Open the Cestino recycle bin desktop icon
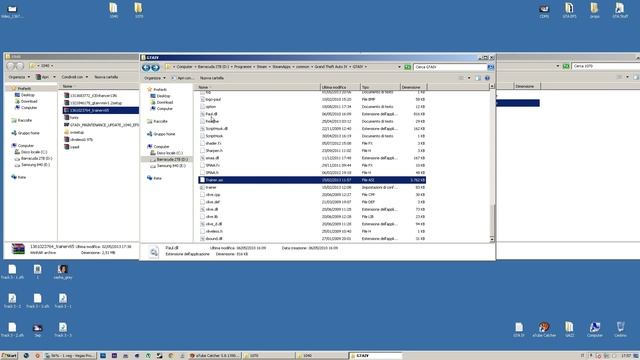Screen dimensions: 640x360 click(x=620, y=330)
